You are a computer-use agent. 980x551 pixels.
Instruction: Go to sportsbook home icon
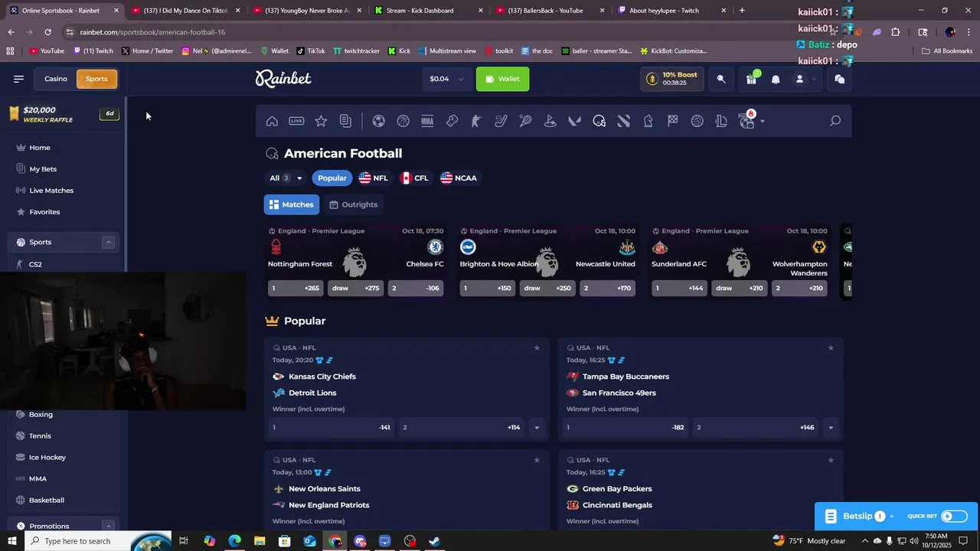click(272, 121)
